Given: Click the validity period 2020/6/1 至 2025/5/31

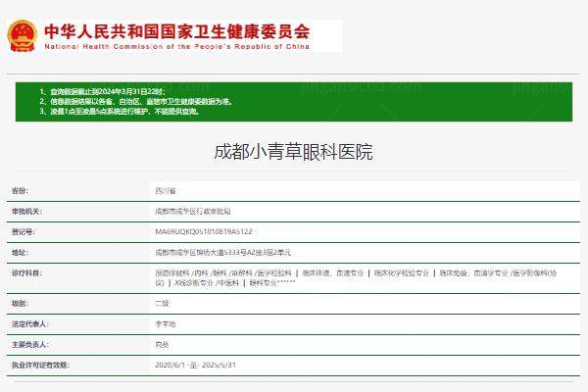Looking at the screenshot, I should (196, 365).
